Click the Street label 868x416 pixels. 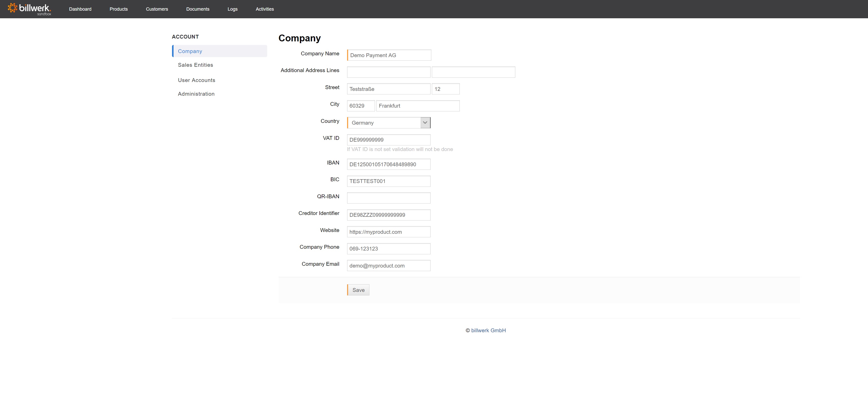[332, 87]
